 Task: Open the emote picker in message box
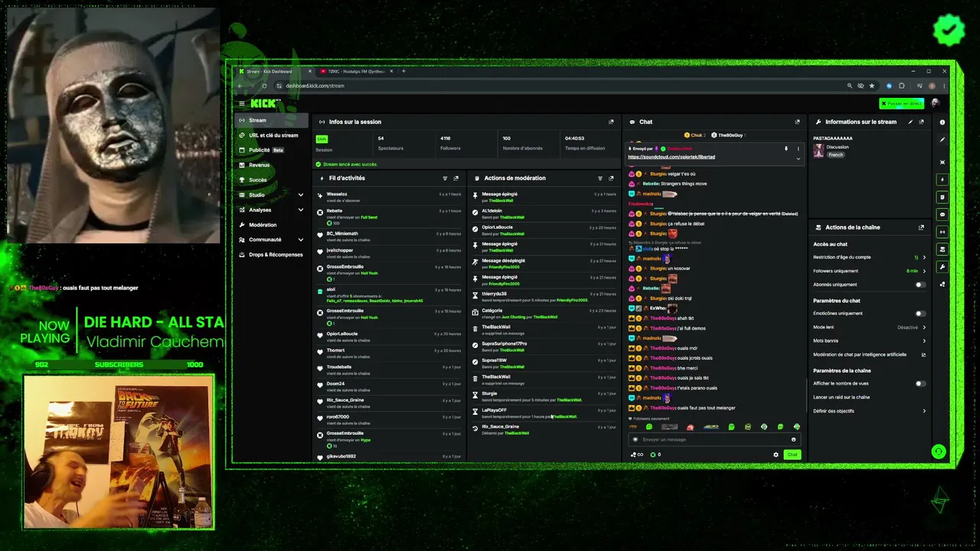(793, 439)
